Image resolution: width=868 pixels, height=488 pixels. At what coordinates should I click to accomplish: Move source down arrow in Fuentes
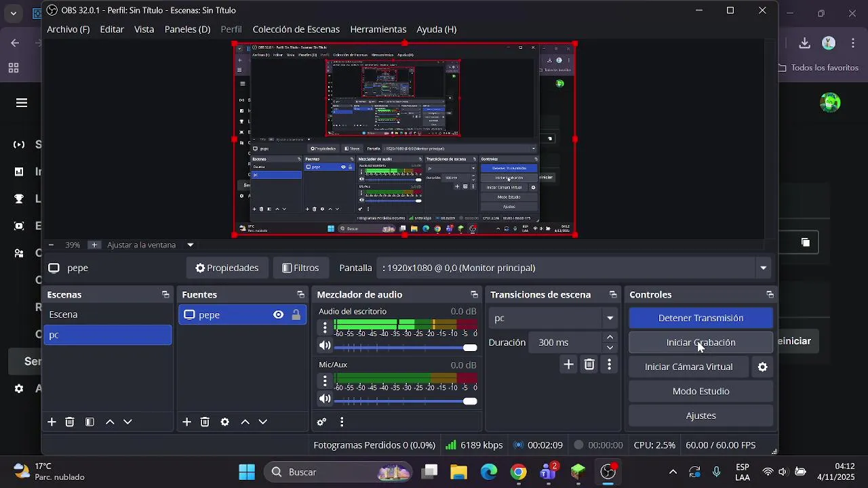[x=263, y=422]
